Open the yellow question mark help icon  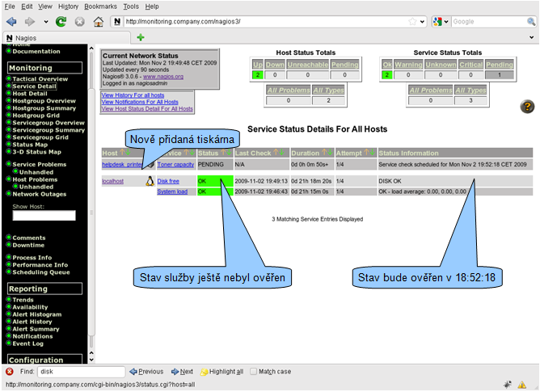click(527, 107)
